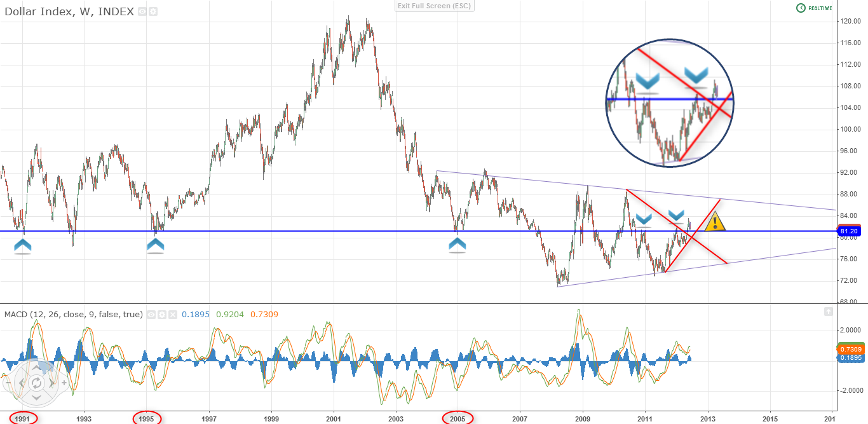Reset chart view with navigation pad center

(x=36, y=383)
